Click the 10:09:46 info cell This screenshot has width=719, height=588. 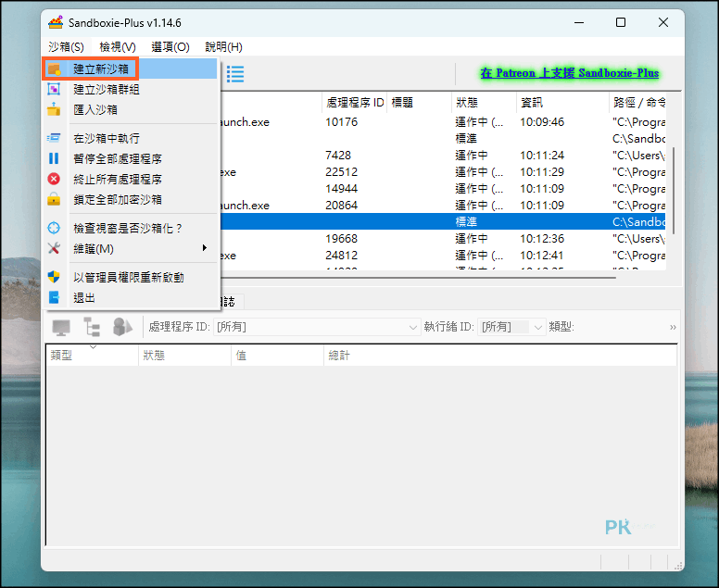coord(542,122)
